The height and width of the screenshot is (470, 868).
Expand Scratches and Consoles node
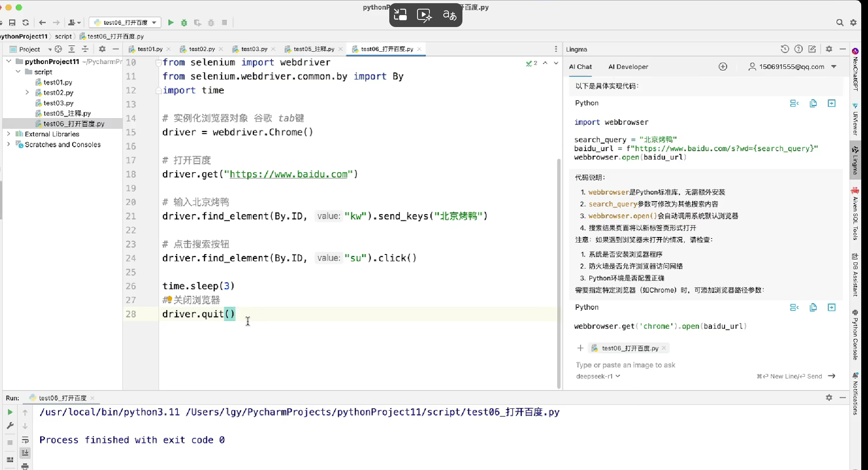coord(9,144)
